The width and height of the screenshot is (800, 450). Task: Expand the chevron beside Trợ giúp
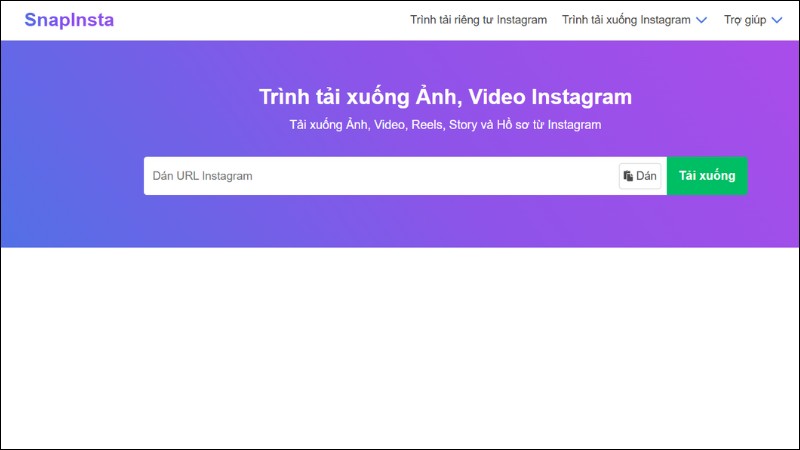pyautogui.click(x=776, y=20)
